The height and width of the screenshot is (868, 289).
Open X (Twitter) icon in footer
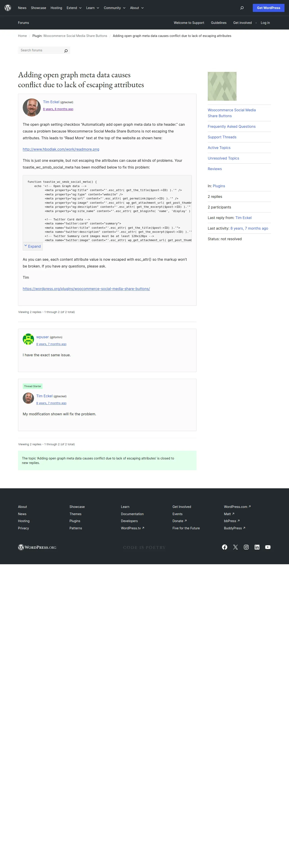235,547
